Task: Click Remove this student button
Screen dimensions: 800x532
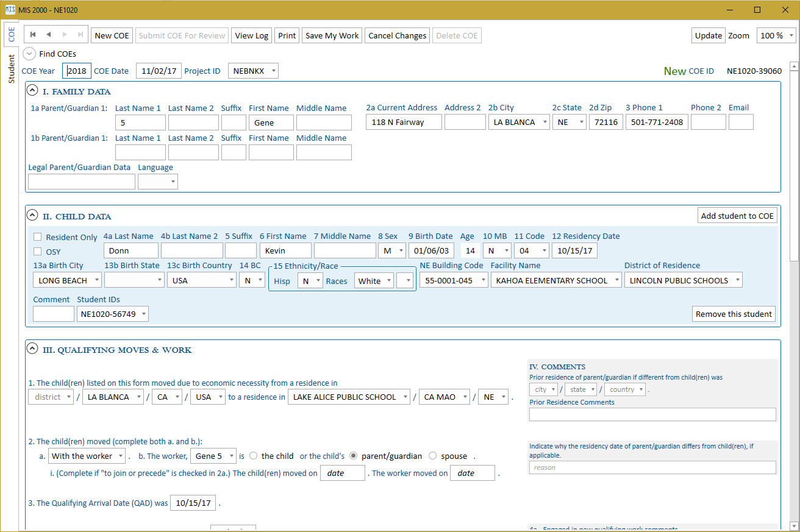Action: pyautogui.click(x=734, y=314)
